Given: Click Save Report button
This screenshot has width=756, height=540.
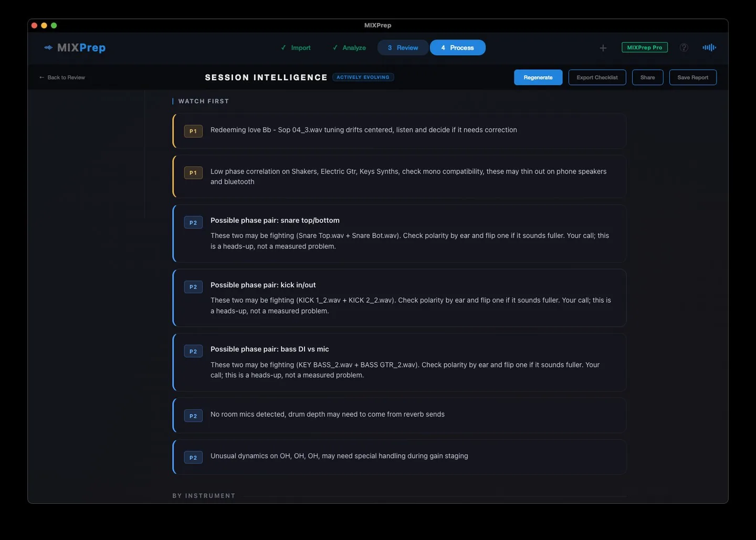Looking at the screenshot, I should click(x=692, y=77).
